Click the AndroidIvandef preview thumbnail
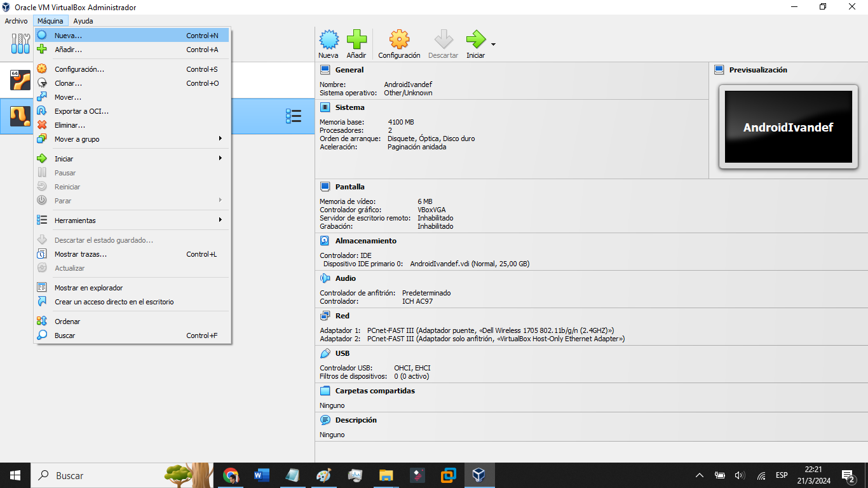The height and width of the screenshot is (488, 868). (x=788, y=127)
